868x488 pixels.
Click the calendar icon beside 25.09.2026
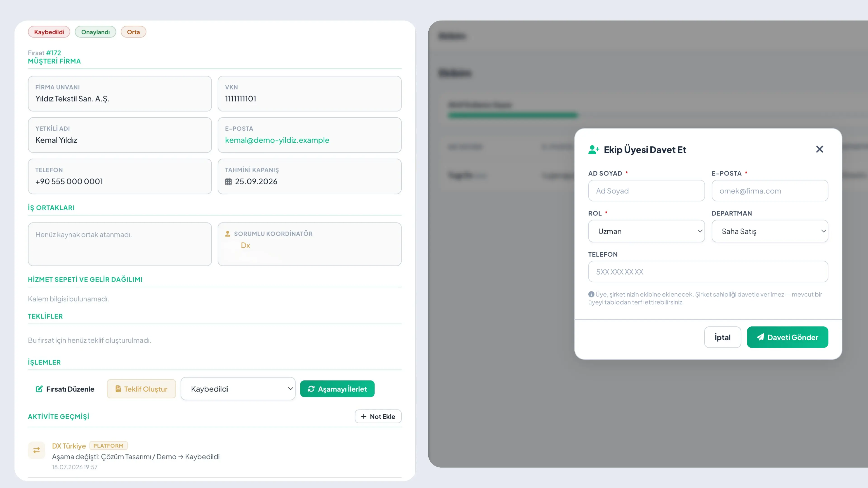(229, 181)
